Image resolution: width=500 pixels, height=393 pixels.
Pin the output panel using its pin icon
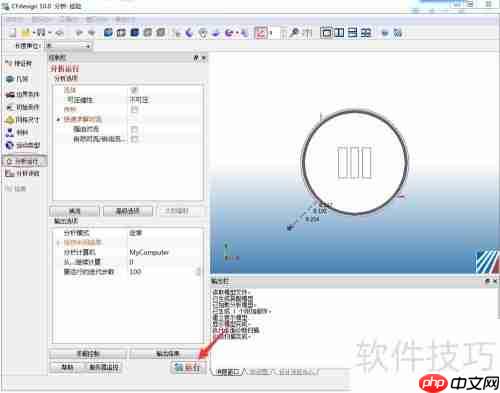point(487,281)
